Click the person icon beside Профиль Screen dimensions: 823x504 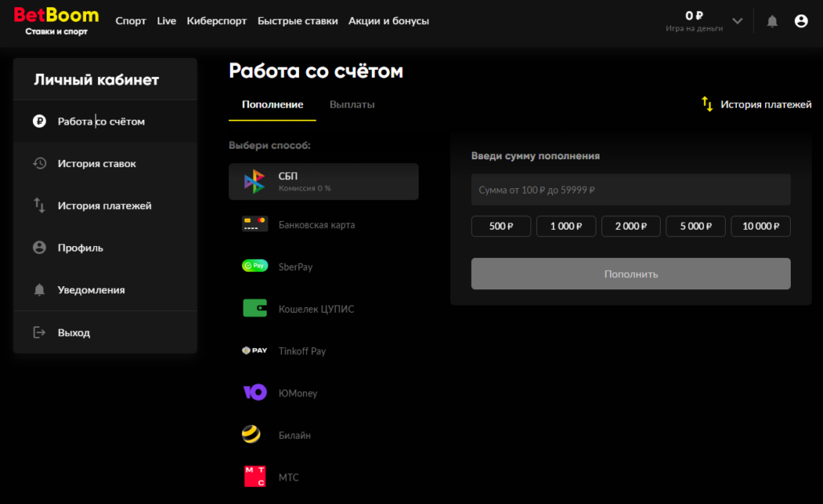click(x=39, y=248)
